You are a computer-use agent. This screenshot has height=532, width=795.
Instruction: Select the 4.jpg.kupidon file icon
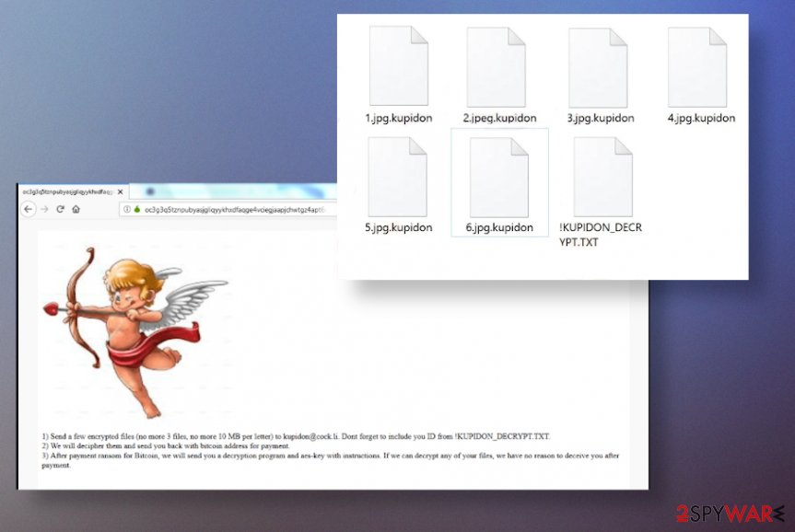[x=697, y=67]
